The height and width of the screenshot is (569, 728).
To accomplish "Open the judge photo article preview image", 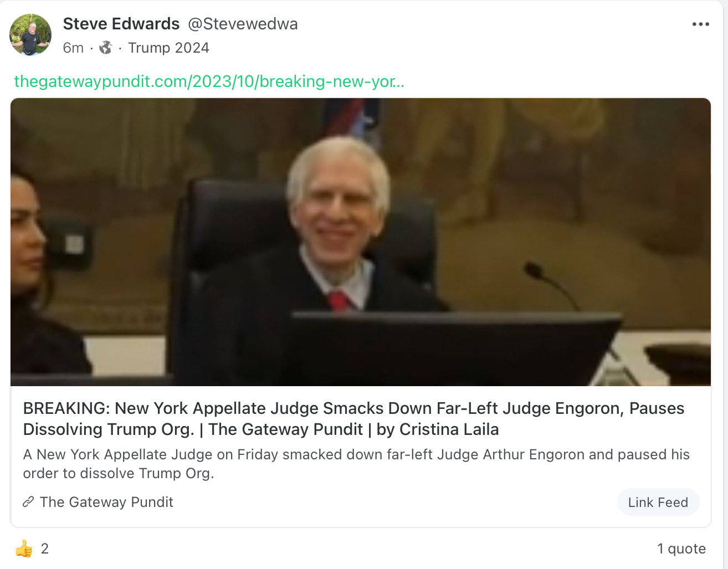I will pos(361,242).
